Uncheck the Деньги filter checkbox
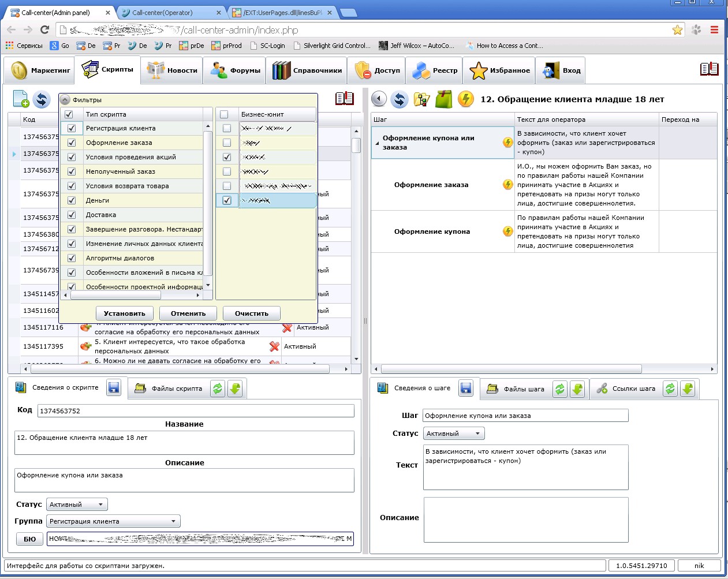 tap(72, 200)
